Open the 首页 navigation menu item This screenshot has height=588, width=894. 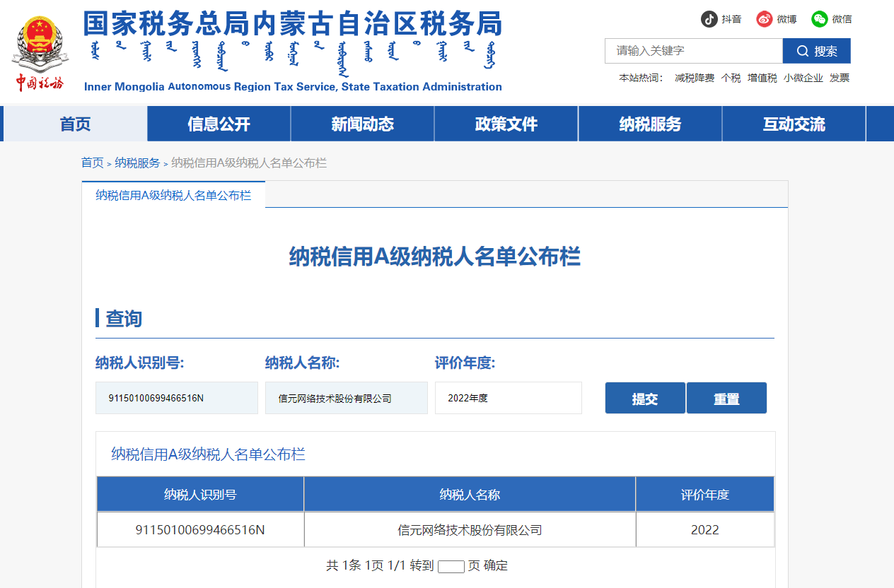pos(76,124)
